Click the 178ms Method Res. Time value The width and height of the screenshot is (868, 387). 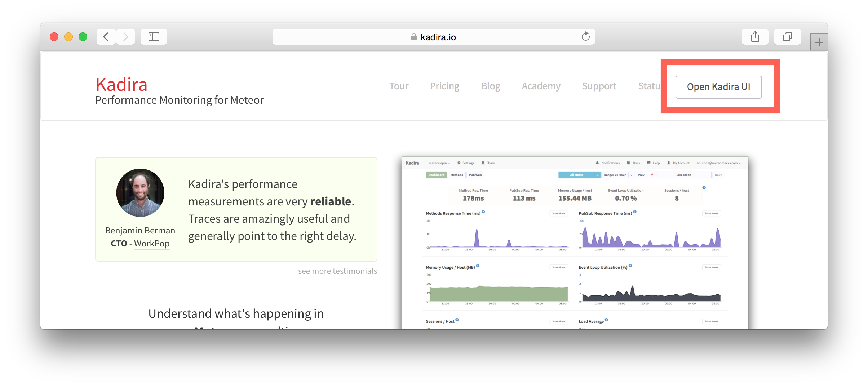[473, 198]
